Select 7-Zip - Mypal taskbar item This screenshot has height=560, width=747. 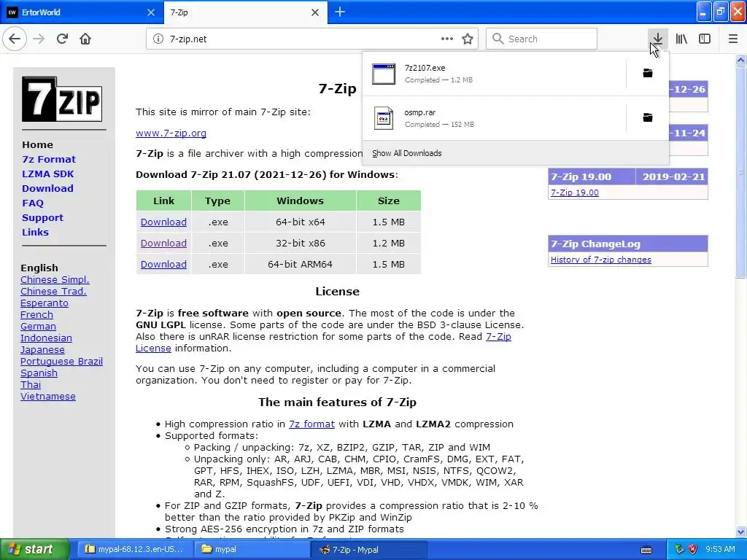tap(368, 549)
